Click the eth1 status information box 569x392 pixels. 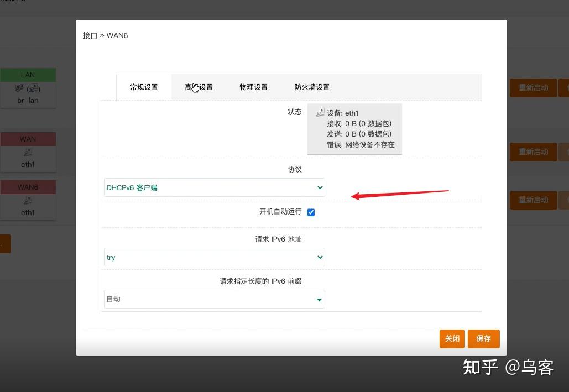click(x=354, y=128)
